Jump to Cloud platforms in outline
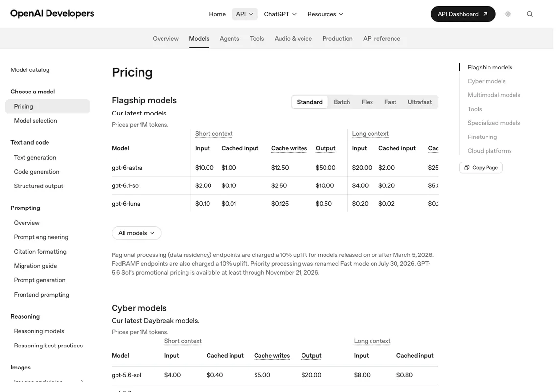The height and width of the screenshot is (392, 558). click(x=489, y=151)
